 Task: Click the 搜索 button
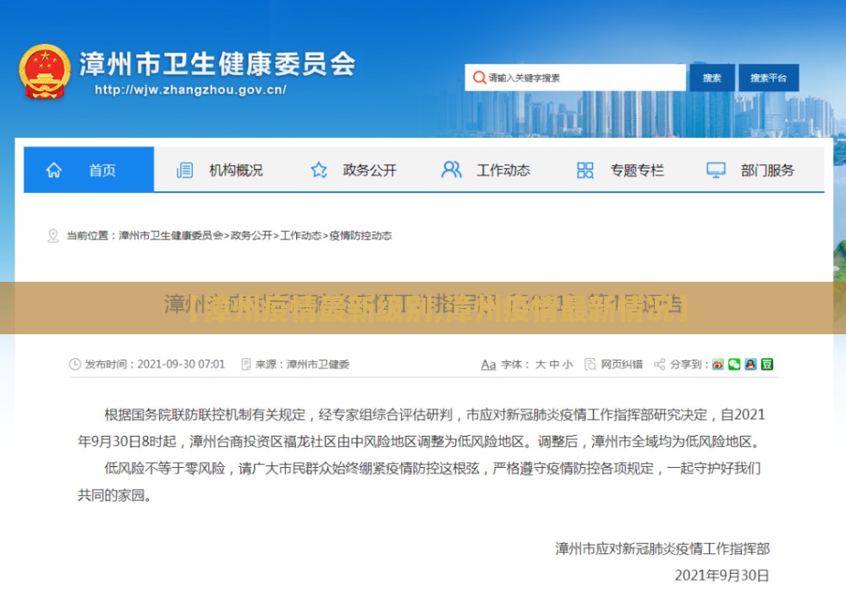coord(711,78)
